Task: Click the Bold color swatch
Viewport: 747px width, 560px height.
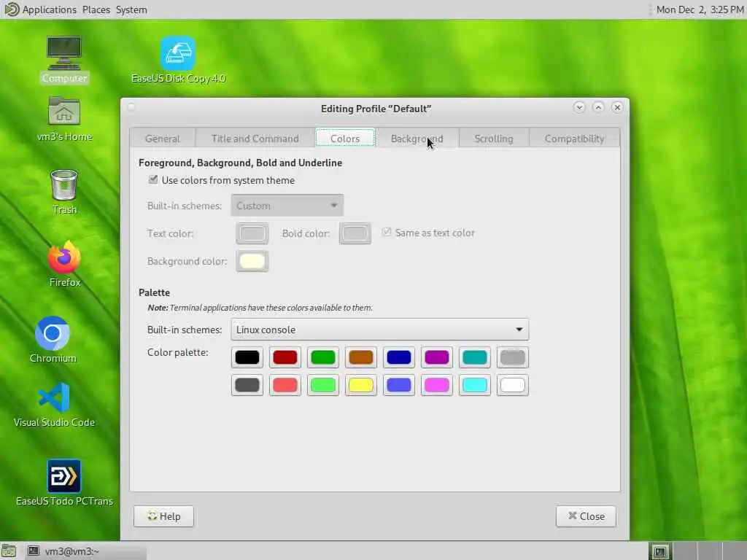Action: point(355,233)
